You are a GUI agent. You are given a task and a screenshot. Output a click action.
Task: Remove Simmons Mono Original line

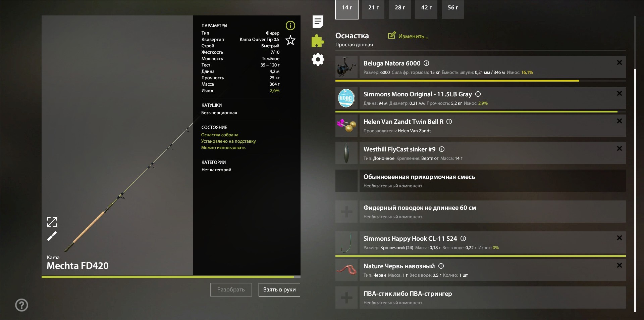pyautogui.click(x=619, y=93)
